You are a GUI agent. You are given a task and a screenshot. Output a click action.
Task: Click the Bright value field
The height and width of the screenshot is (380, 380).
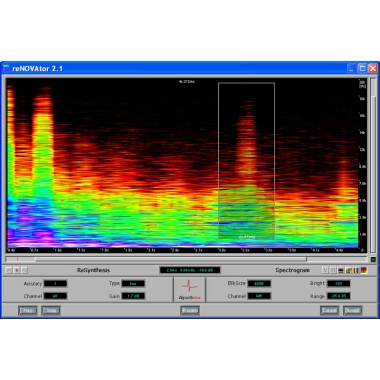click(338, 284)
